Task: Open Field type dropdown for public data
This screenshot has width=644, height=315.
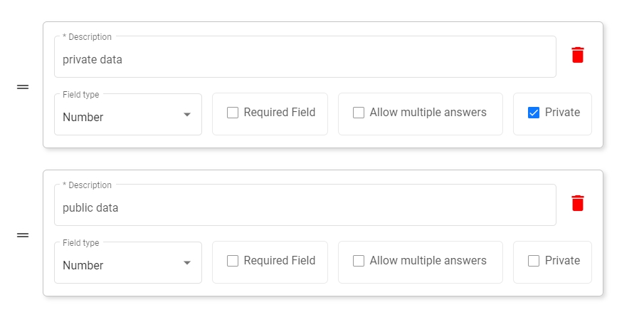Action: [121, 265]
